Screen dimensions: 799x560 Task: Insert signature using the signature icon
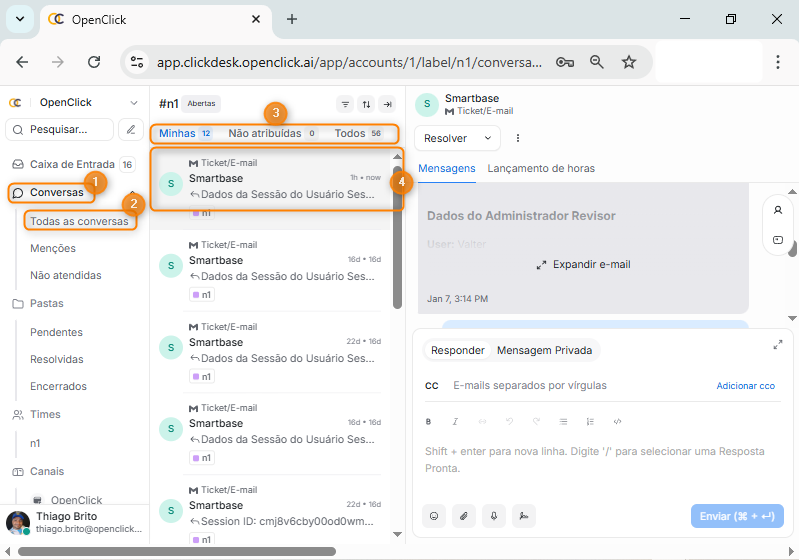click(x=521, y=516)
